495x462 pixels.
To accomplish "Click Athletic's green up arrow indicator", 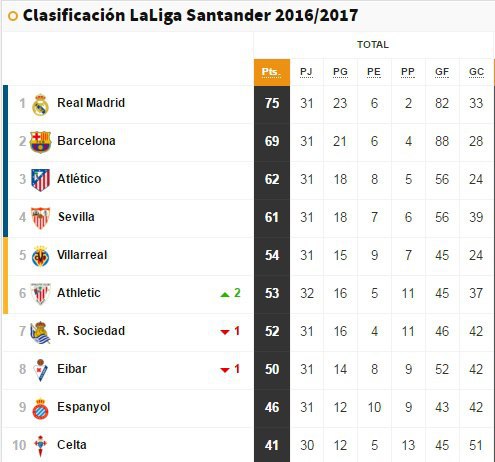I will [x=225, y=294].
